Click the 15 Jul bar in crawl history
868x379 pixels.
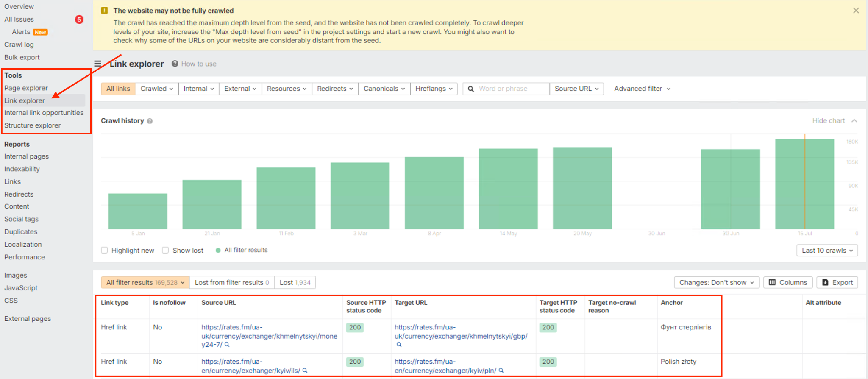click(804, 184)
